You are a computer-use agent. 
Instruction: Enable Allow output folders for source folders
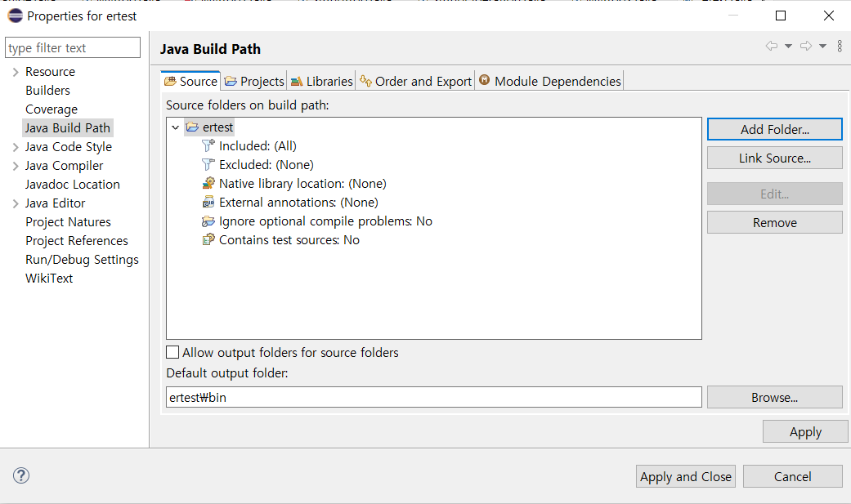click(172, 353)
